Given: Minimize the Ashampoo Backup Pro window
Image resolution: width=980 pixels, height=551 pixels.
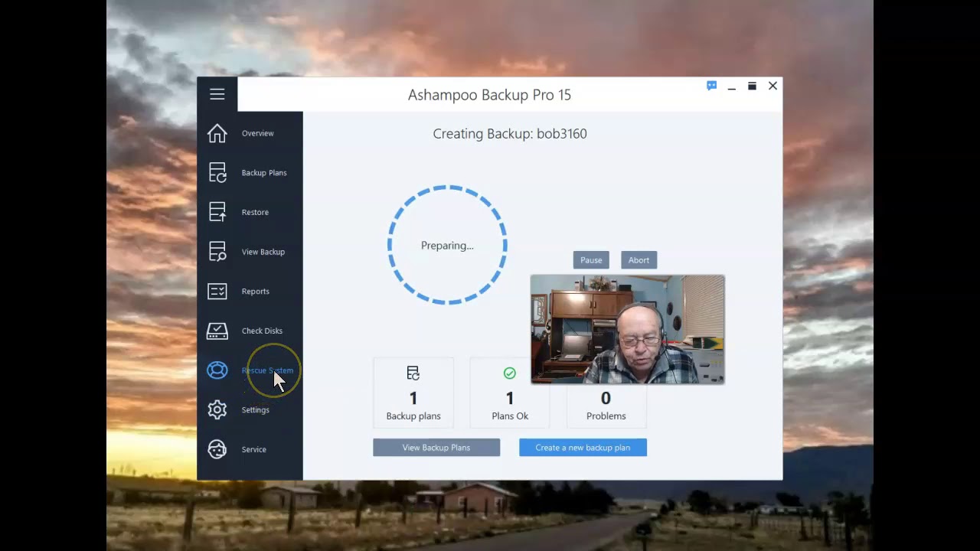Looking at the screenshot, I should [732, 86].
